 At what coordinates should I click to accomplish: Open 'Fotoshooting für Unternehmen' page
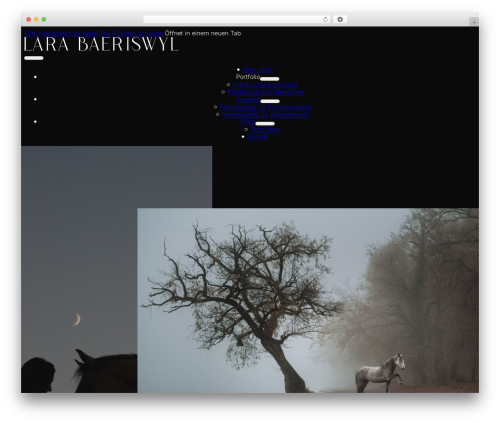pyautogui.click(x=266, y=114)
